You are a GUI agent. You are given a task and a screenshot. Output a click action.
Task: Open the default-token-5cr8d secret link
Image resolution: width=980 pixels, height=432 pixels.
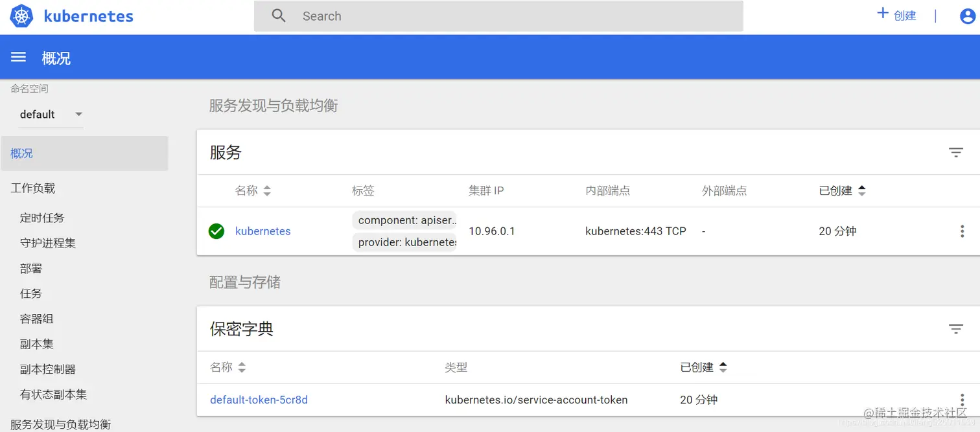click(x=259, y=400)
